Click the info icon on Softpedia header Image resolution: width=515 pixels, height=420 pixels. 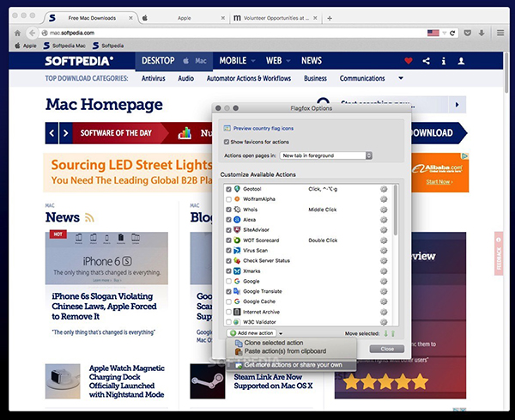coord(444,61)
